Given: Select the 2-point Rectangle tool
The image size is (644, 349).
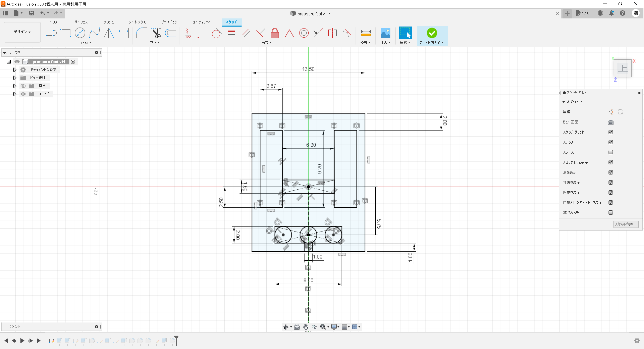Looking at the screenshot, I should tap(66, 33).
